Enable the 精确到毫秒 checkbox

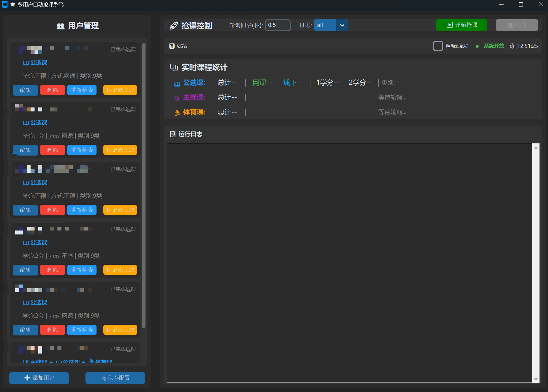coord(438,46)
